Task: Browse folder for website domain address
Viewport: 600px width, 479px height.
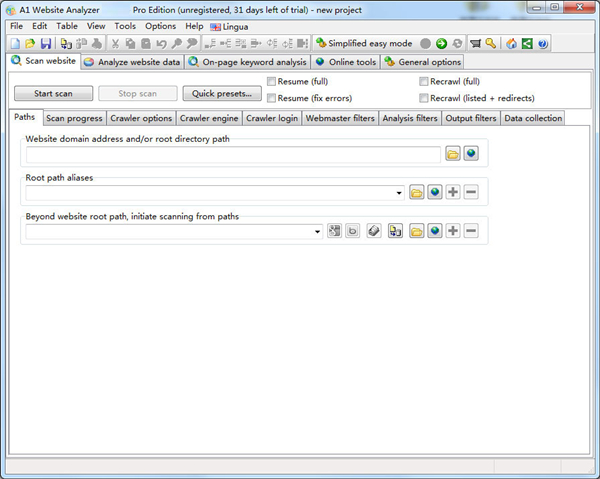Action: pyautogui.click(x=453, y=154)
